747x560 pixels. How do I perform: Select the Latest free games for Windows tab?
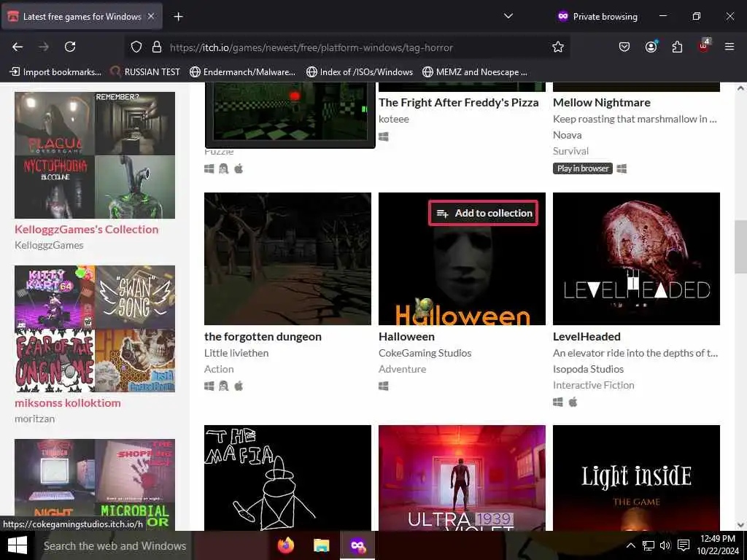(x=82, y=17)
